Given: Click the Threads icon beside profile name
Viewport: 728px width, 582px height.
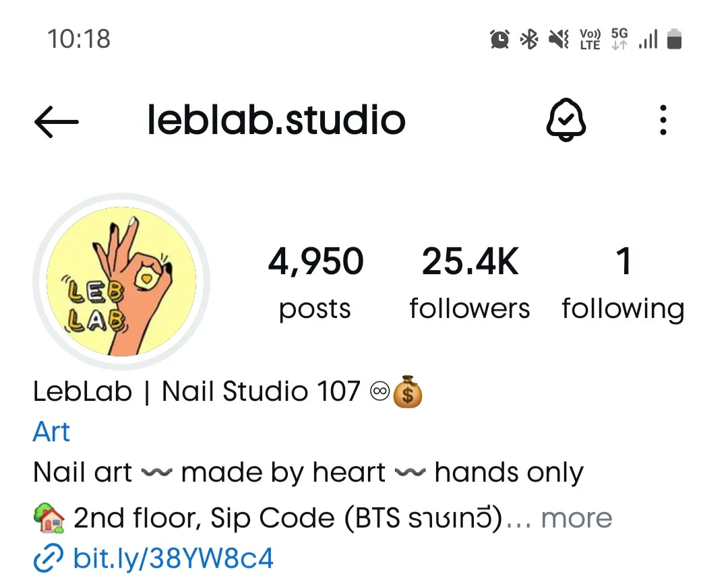Looking at the screenshot, I should (380, 391).
